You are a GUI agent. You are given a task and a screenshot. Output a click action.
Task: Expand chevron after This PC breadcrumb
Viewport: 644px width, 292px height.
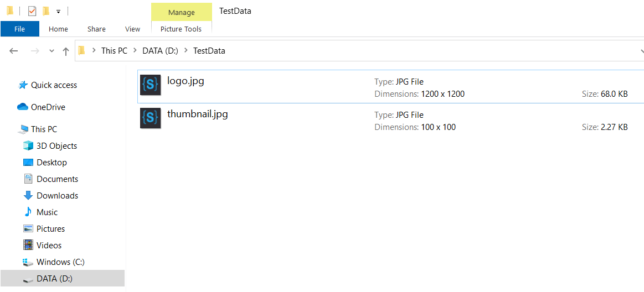[135, 51]
